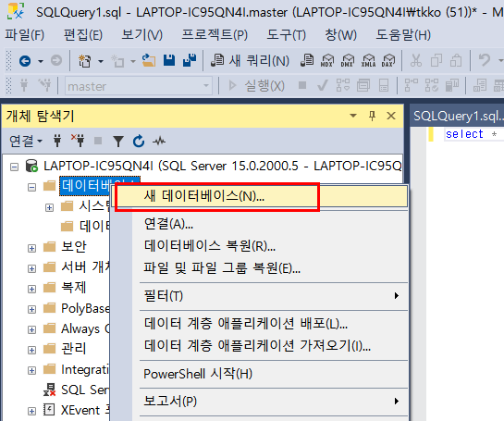Expand the Always On folder node
Image resolution: width=504 pixels, height=421 pixels.
point(31,329)
